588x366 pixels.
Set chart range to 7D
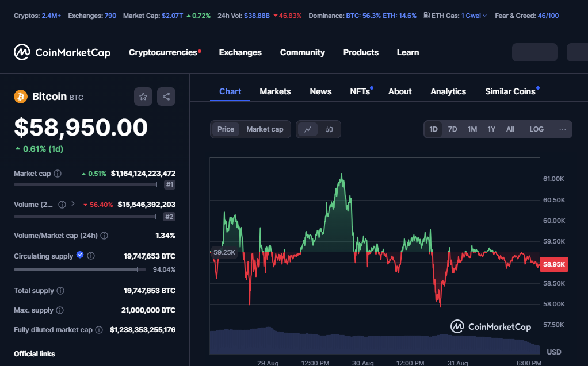453,129
